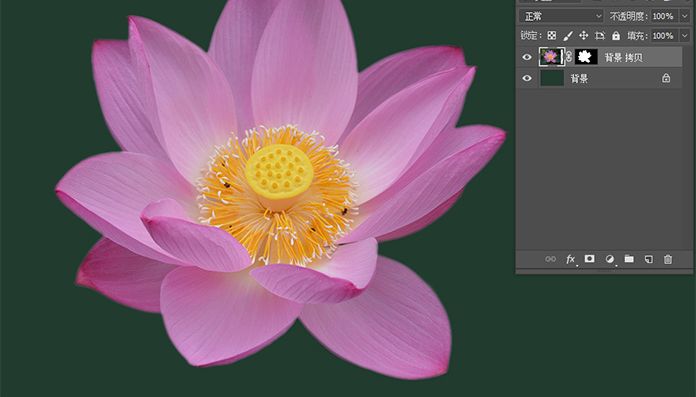Image resolution: width=696 pixels, height=397 pixels.
Task: Select the 背景 layer green thumbnail
Action: pyautogui.click(x=552, y=78)
